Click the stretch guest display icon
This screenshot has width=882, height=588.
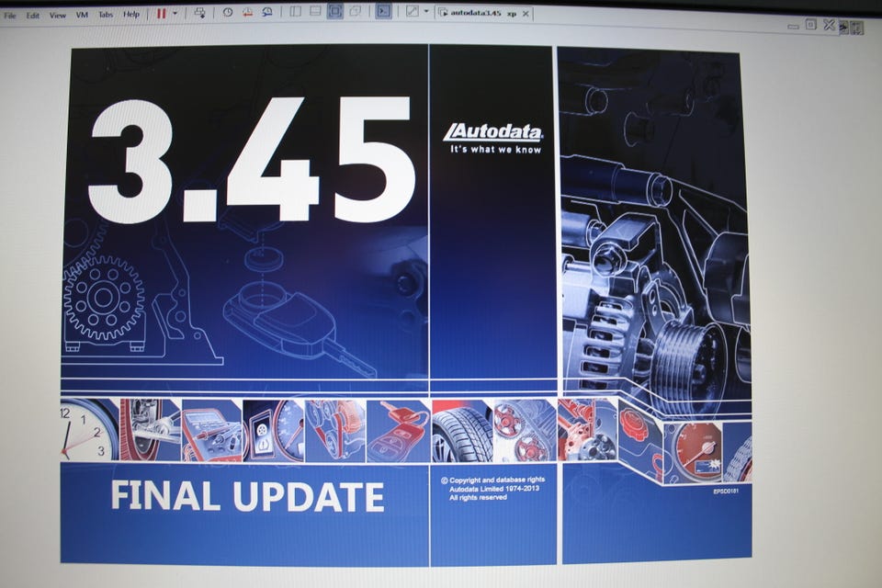point(413,11)
